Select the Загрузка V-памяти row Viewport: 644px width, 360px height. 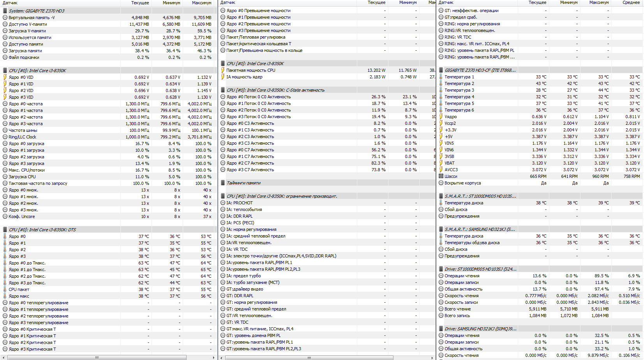click(x=108, y=31)
